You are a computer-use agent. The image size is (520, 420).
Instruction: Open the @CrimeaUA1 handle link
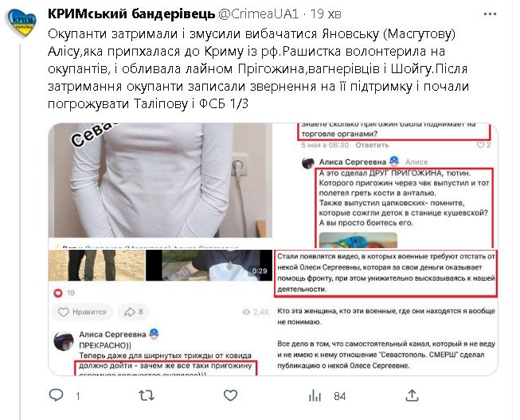[259, 14]
